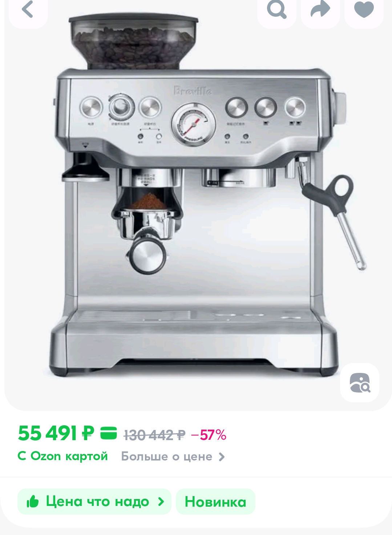Expand chevron next to 'Больше о цене'
This screenshot has height=535, width=392.
[x=222, y=457]
